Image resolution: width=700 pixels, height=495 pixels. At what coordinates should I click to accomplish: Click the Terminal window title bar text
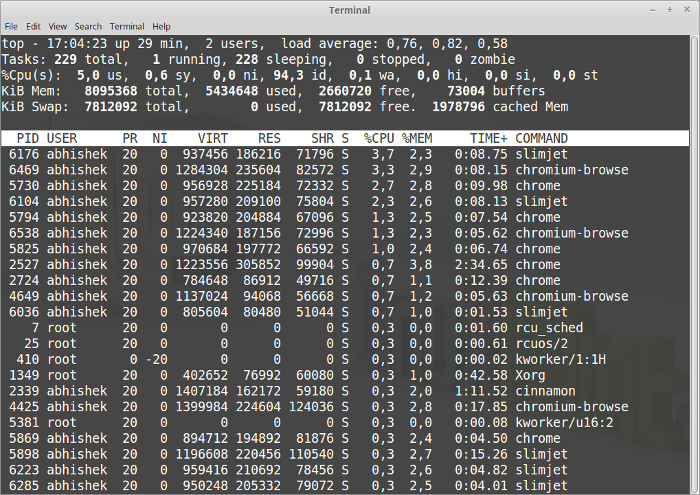pyautogui.click(x=350, y=10)
